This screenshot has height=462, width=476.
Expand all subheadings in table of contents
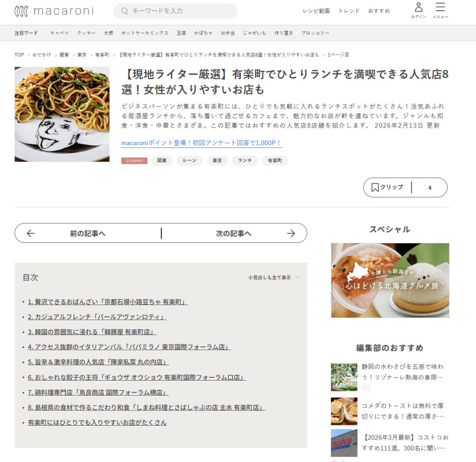[269, 277]
